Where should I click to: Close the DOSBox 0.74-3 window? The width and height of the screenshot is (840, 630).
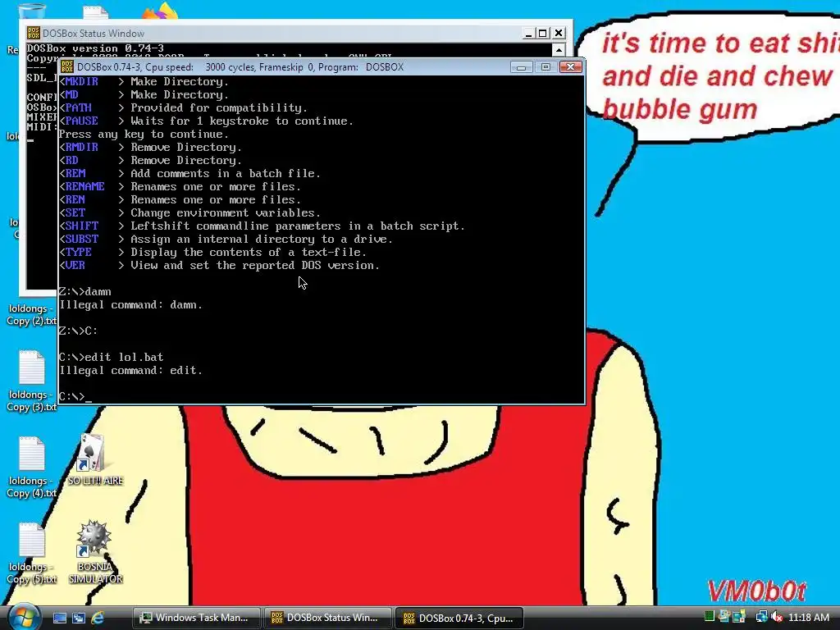[571, 67]
